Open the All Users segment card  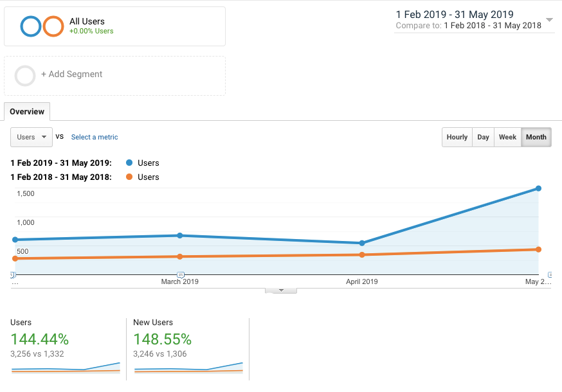point(114,26)
